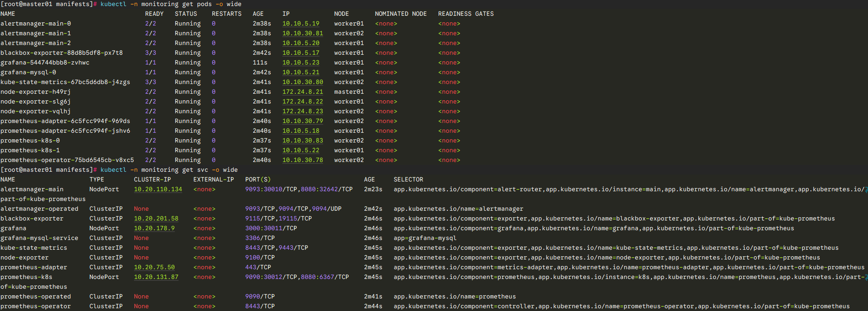Image resolution: width=868 pixels, height=311 pixels.
Task: Select prometheus-k8s cluster IP 10.20.131.87
Action: (156, 277)
